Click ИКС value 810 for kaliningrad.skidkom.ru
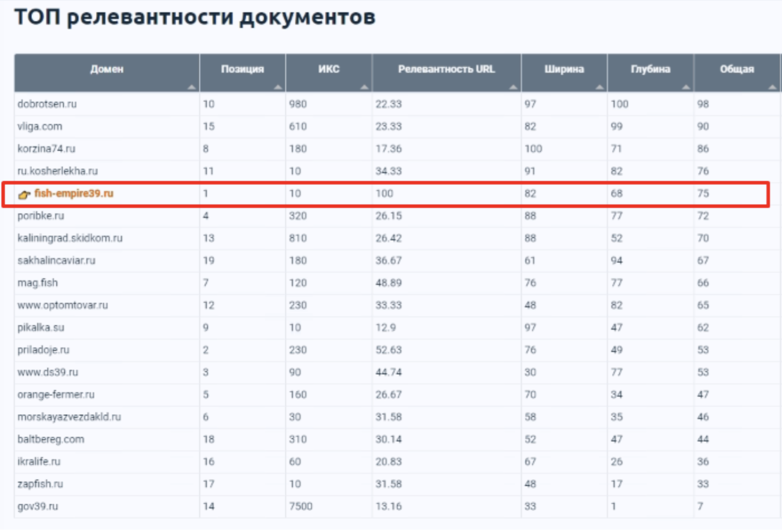 coord(298,238)
